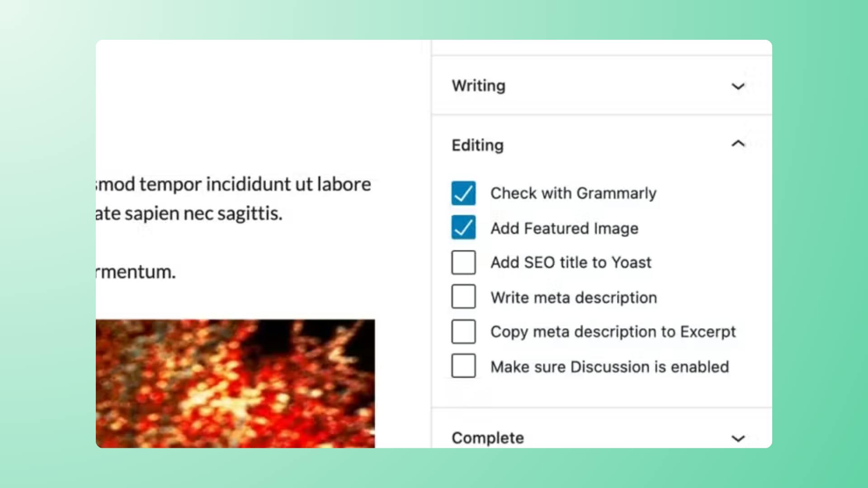Click the Editing panel heading
Viewport: 868px width, 488px height.
[477, 145]
